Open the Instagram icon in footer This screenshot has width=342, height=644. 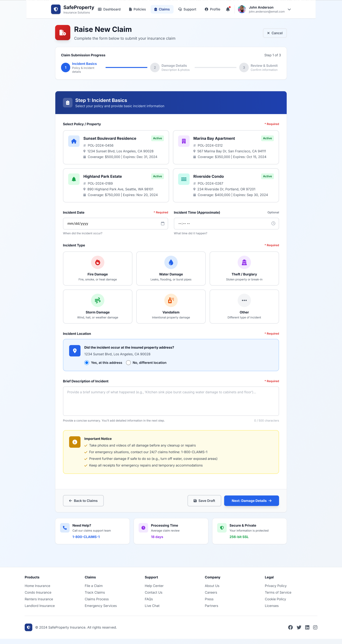tap(315, 627)
